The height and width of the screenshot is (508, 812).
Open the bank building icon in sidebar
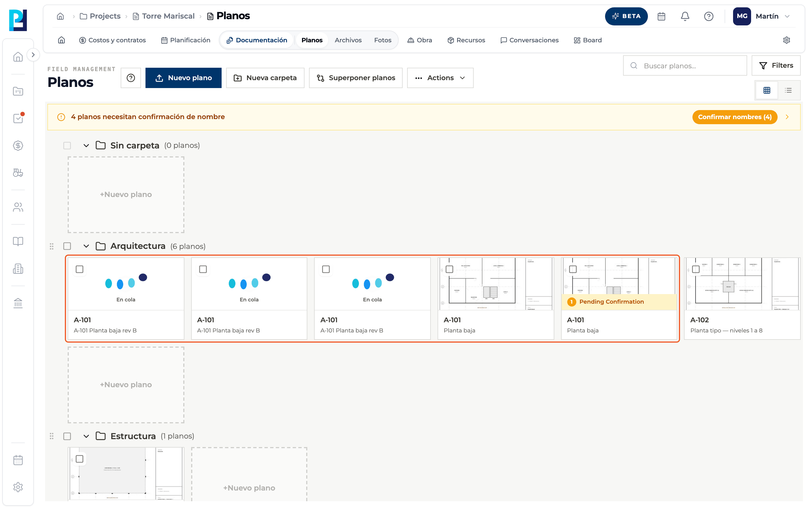(18, 303)
